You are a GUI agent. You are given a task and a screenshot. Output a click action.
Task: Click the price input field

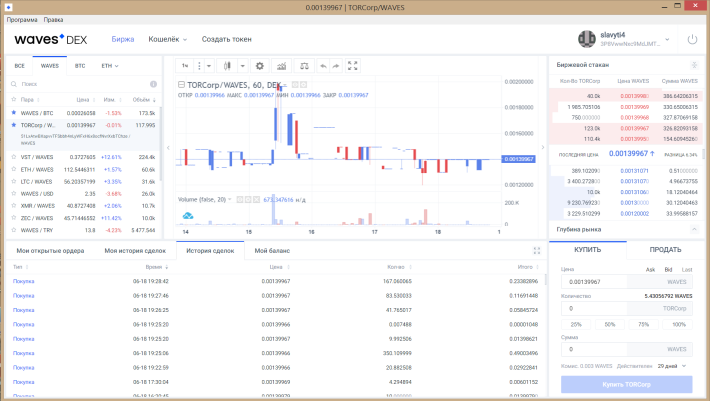[627, 282]
